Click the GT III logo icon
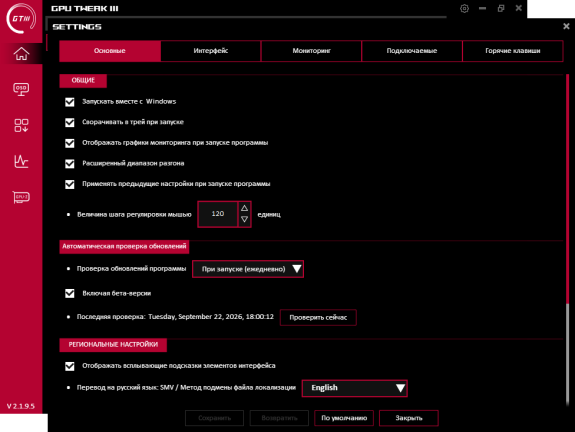This screenshot has width=575, height=432. coord(21,18)
